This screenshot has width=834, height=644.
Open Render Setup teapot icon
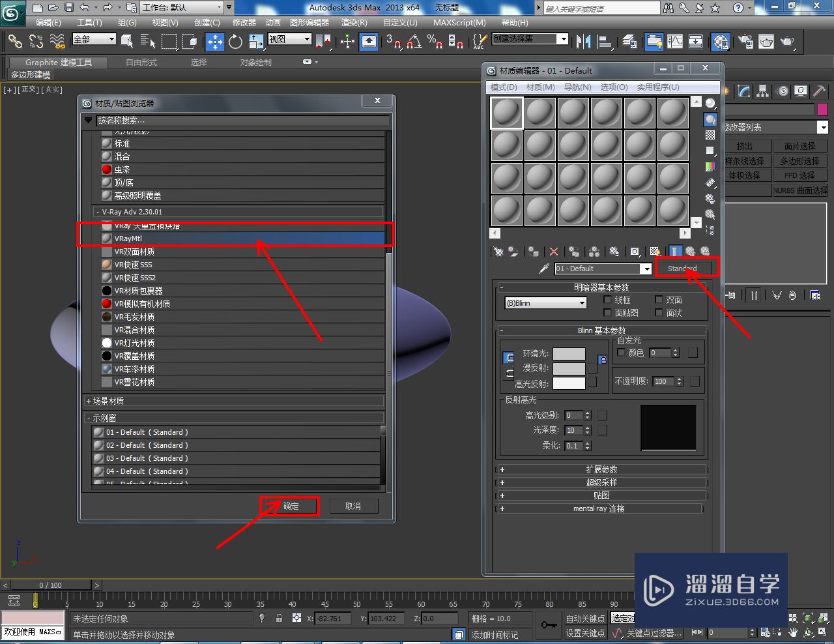745,42
